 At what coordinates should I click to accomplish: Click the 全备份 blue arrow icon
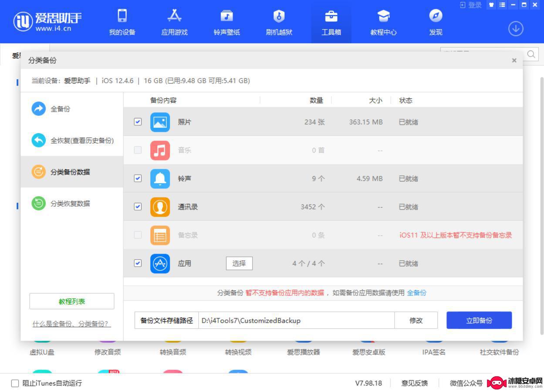tap(38, 109)
